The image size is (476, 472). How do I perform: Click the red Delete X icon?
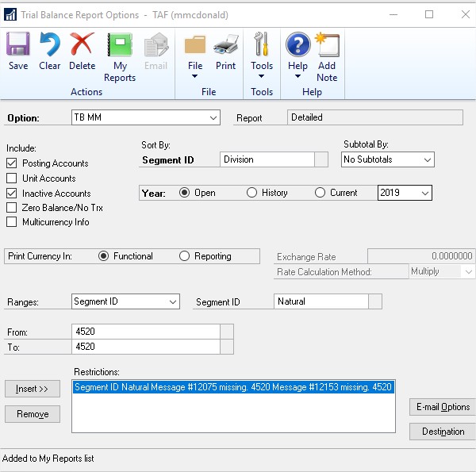click(x=82, y=44)
